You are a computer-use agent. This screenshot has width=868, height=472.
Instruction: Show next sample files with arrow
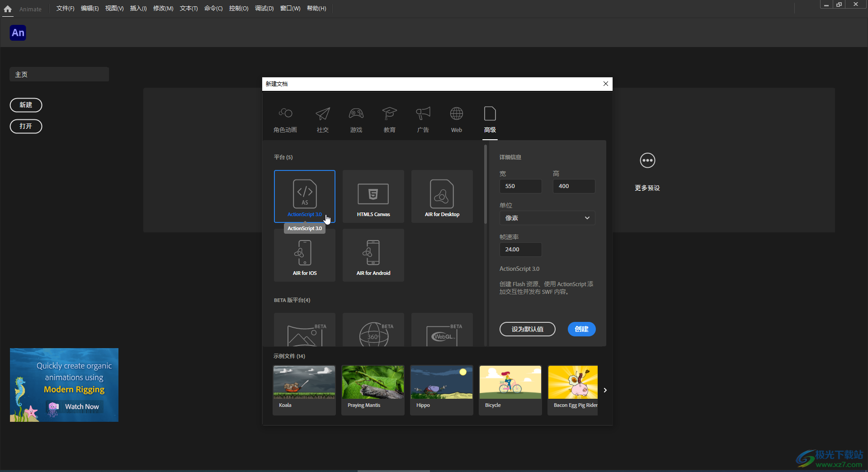pyautogui.click(x=605, y=390)
